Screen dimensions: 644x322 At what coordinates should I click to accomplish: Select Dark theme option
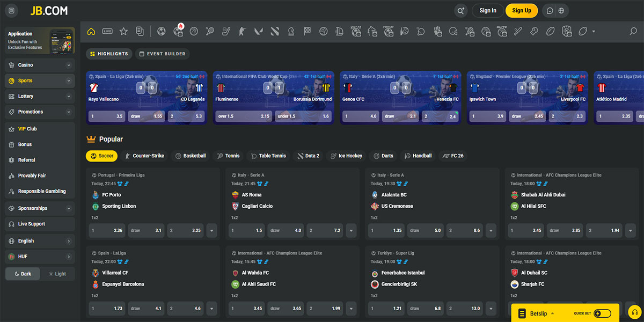(x=23, y=274)
